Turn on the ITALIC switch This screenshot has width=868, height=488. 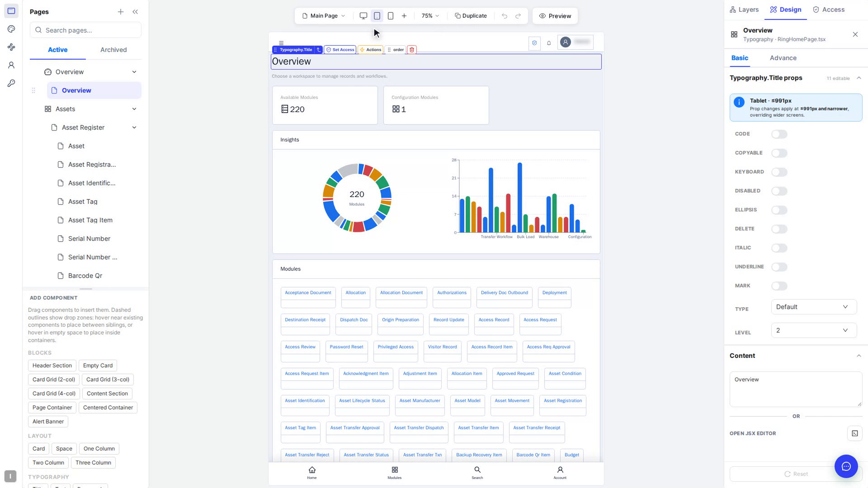779,248
